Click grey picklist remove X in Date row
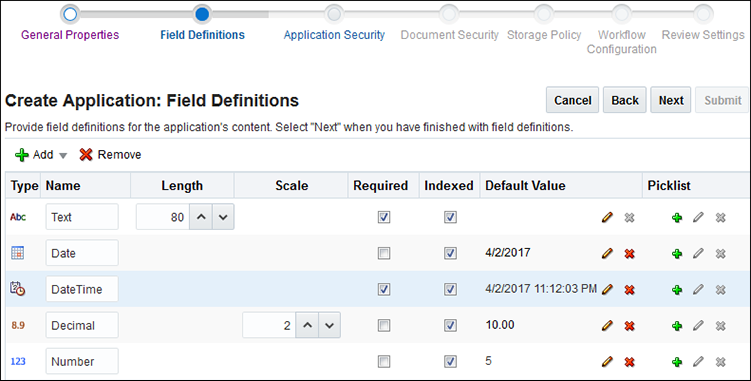This screenshot has height=381, width=751. coord(720,254)
